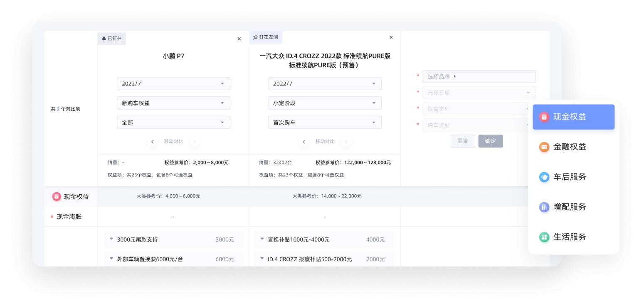This screenshot has height=308, width=644.
Task: Collapse the 3000元尾款支持 entry
Action: coord(111,239)
